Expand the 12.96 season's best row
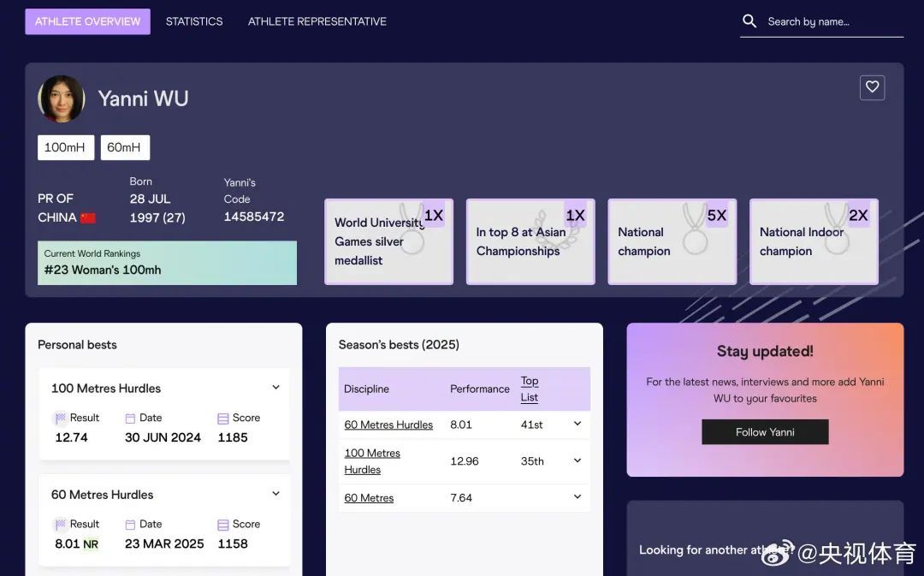This screenshot has width=924, height=576. click(x=577, y=461)
